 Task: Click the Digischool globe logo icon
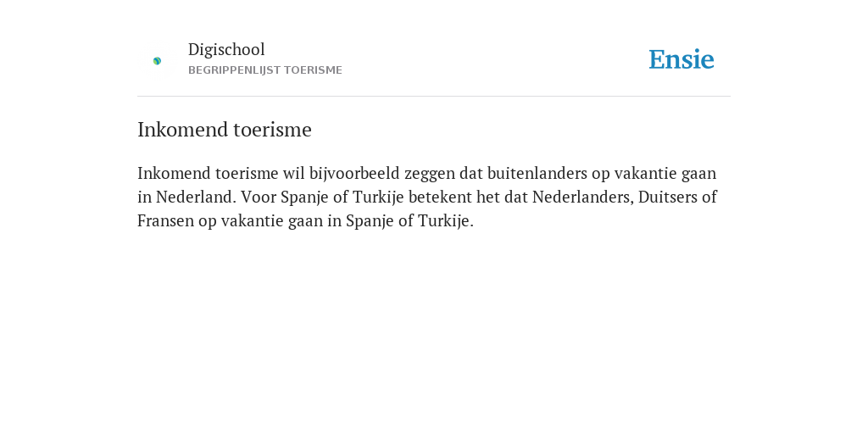click(x=157, y=61)
